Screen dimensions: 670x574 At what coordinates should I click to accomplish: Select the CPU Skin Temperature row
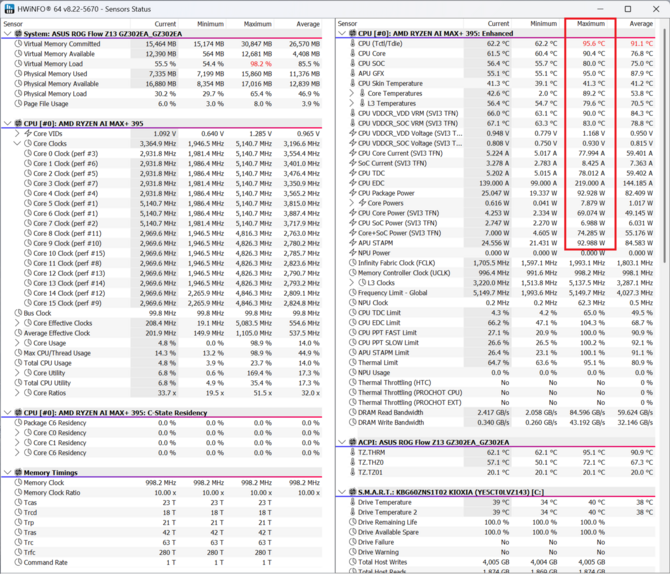496,83
